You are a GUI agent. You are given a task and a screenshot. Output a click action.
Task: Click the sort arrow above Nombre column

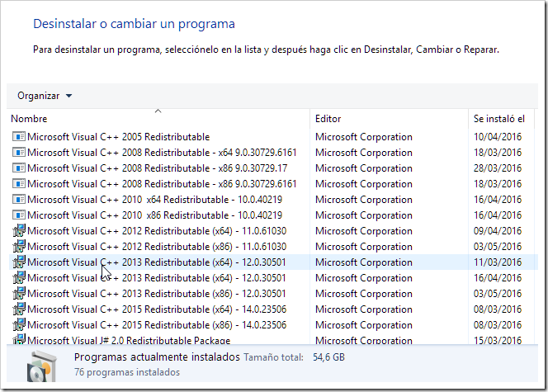(158, 111)
